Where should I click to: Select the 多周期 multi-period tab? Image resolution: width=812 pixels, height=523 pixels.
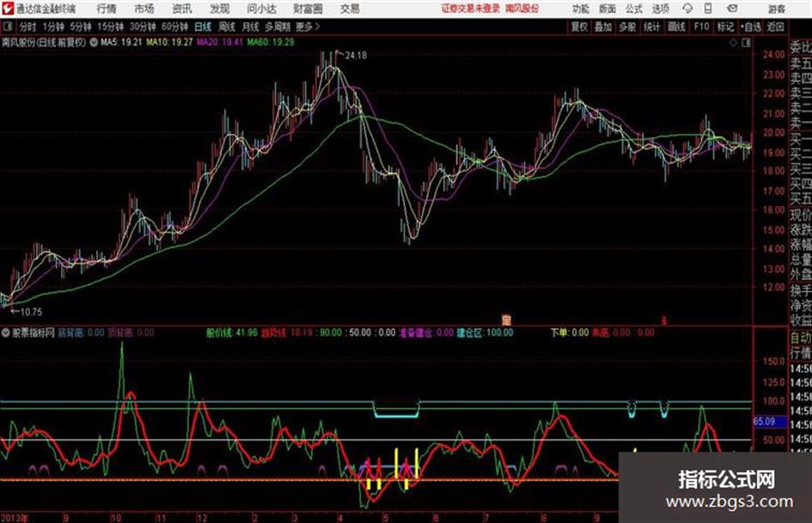coord(278,27)
